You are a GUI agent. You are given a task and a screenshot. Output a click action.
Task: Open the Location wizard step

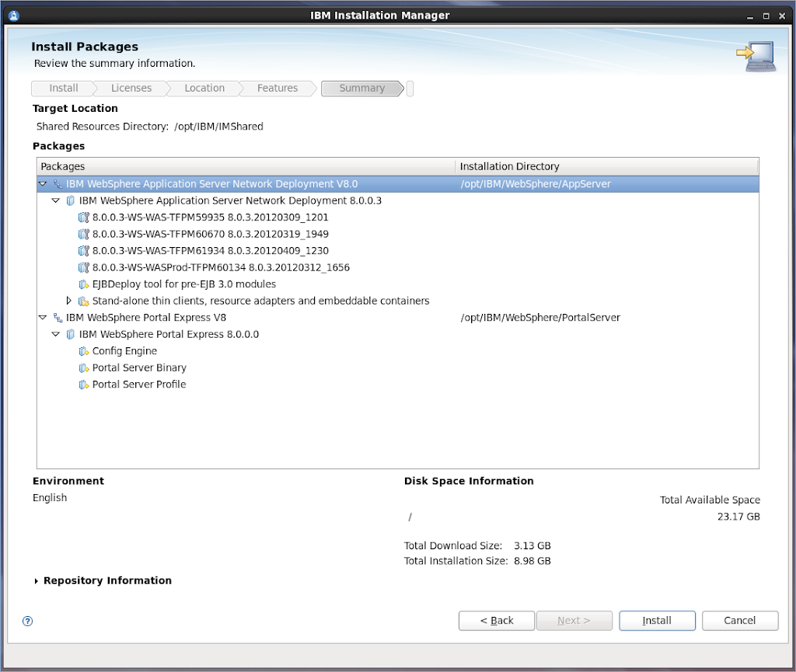(x=204, y=89)
